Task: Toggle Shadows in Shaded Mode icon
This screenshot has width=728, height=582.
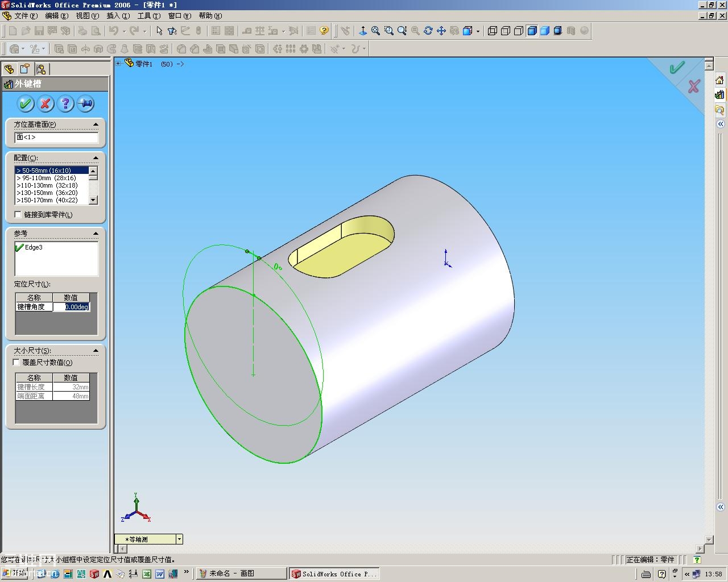Action: (x=558, y=31)
